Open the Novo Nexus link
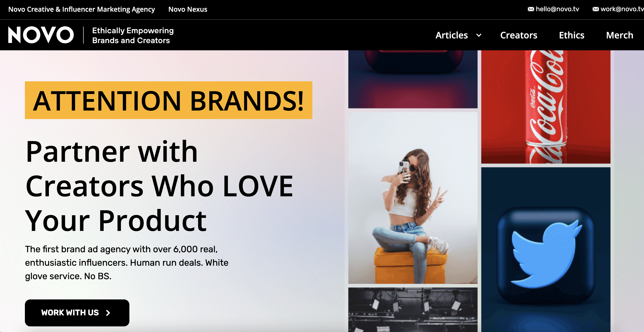 pos(188,9)
